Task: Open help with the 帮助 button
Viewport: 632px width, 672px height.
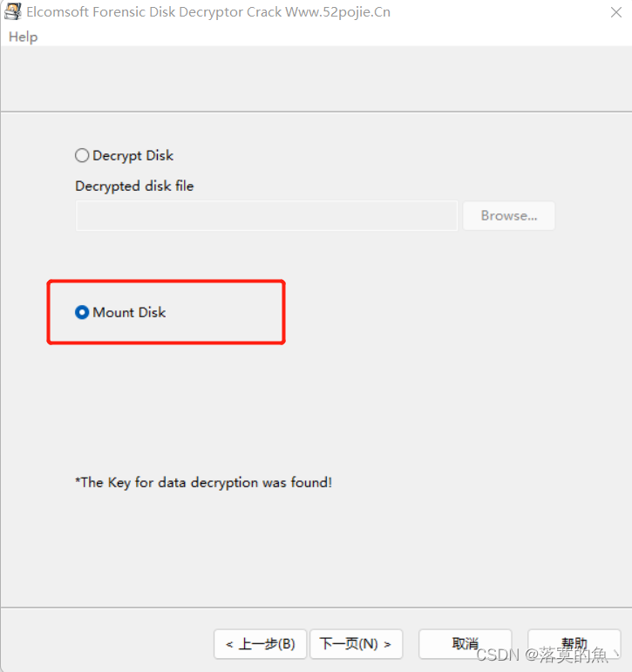Action: coord(574,644)
